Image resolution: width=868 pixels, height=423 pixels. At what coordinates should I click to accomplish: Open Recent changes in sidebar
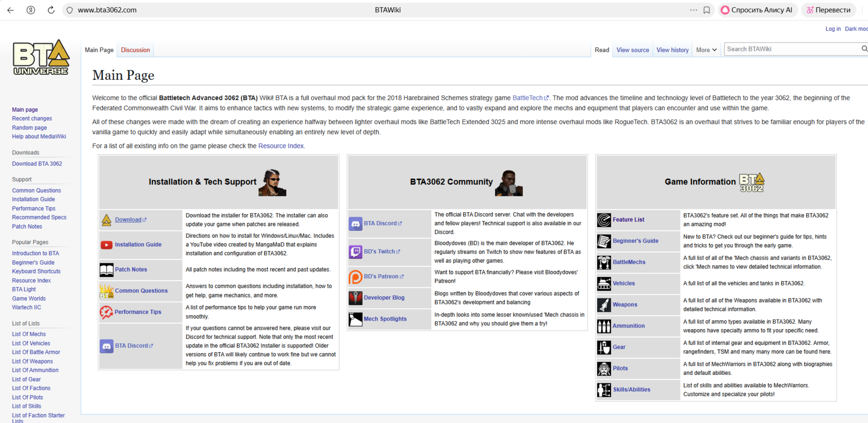click(x=32, y=119)
